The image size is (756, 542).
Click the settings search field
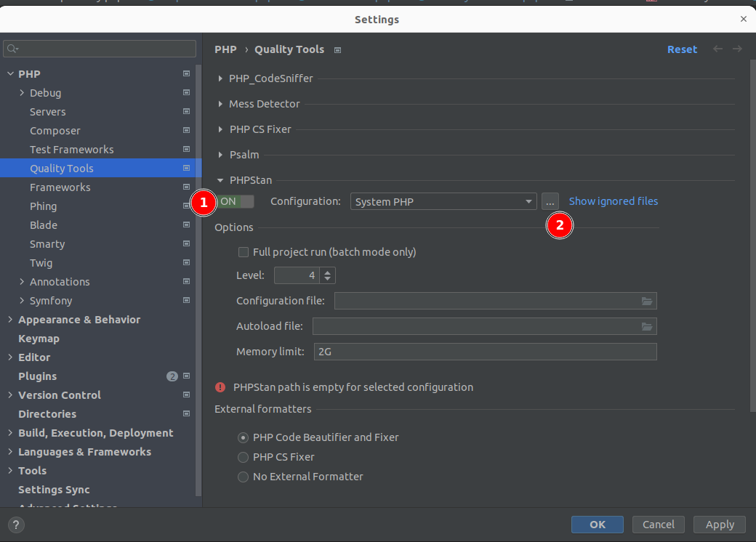coord(100,49)
